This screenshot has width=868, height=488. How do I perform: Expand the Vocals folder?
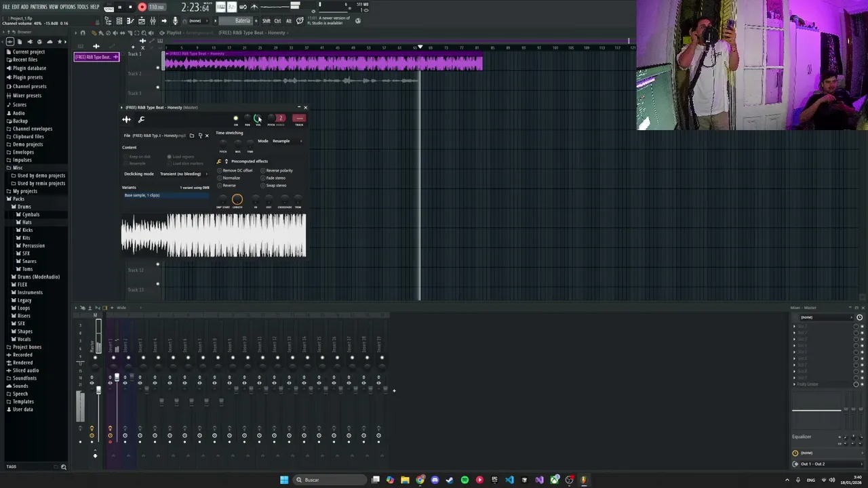point(24,339)
